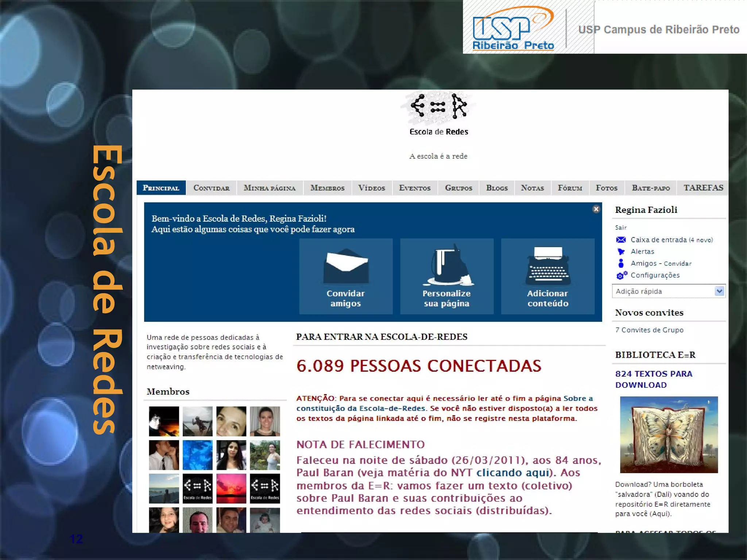Open the Alertas link
The height and width of the screenshot is (560, 747).
pos(642,252)
